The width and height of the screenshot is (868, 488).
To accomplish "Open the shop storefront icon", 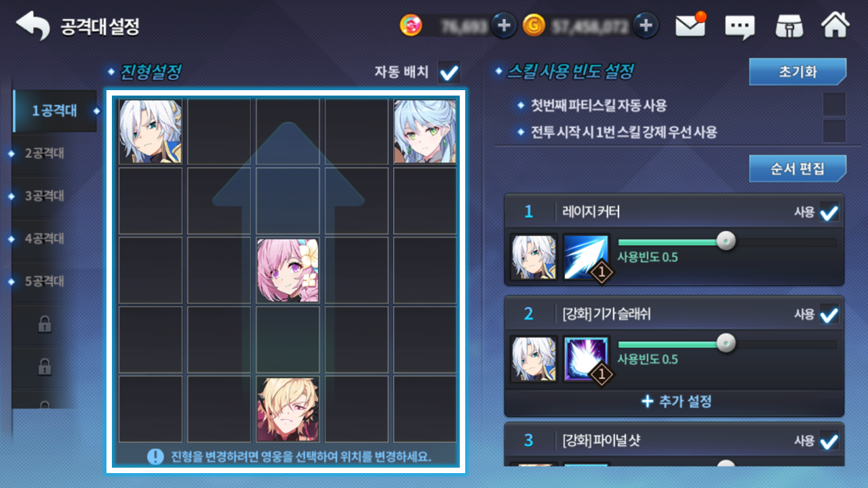I will coord(790,26).
